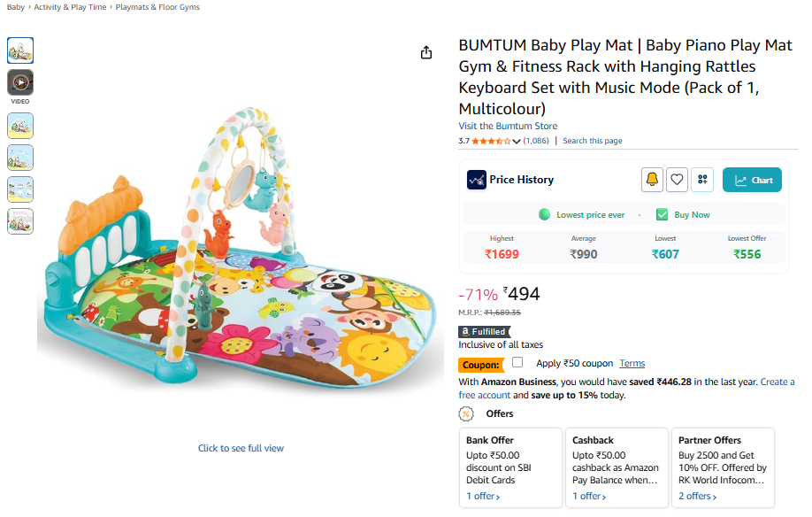
Task: Expand the Bank Offer '1 offer' link
Action: pos(483,497)
